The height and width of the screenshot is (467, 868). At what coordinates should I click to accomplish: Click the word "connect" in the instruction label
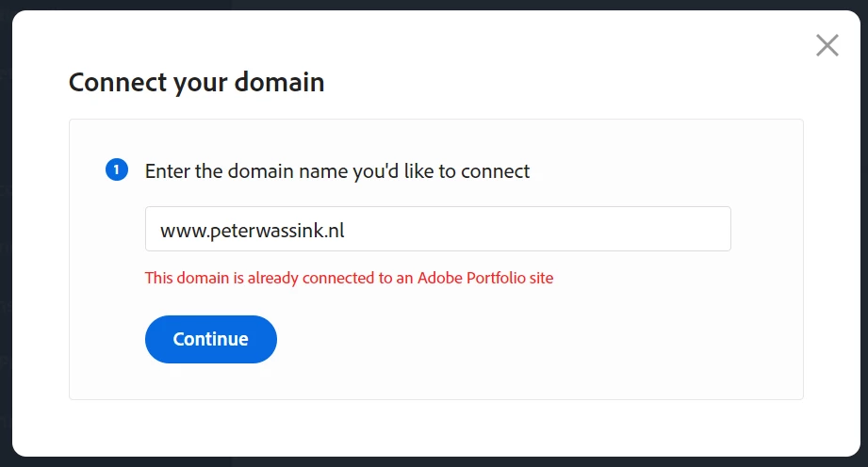[x=497, y=171]
